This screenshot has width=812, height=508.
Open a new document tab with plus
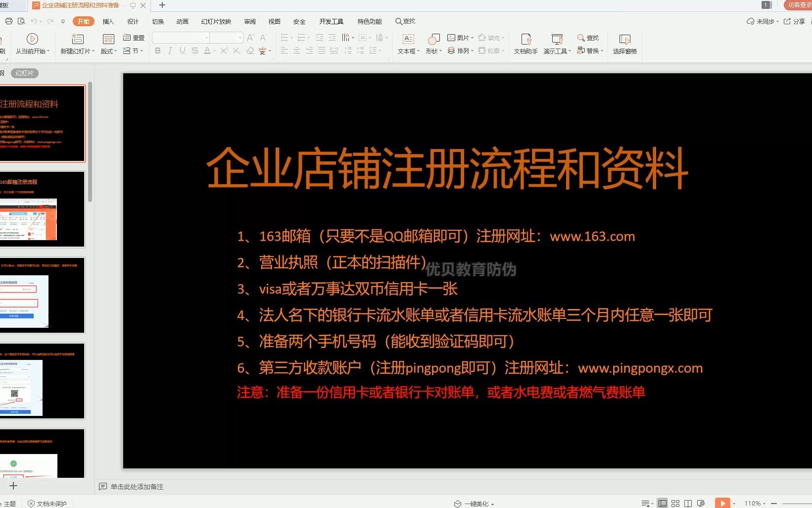coord(162,5)
